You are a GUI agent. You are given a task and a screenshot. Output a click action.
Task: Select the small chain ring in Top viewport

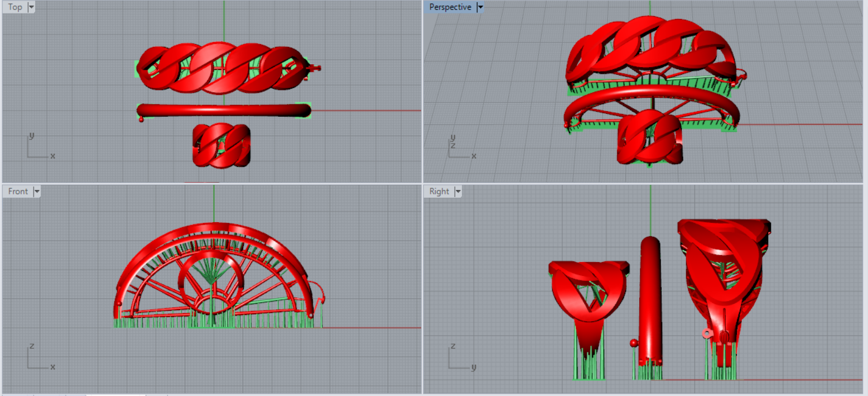coord(221,145)
